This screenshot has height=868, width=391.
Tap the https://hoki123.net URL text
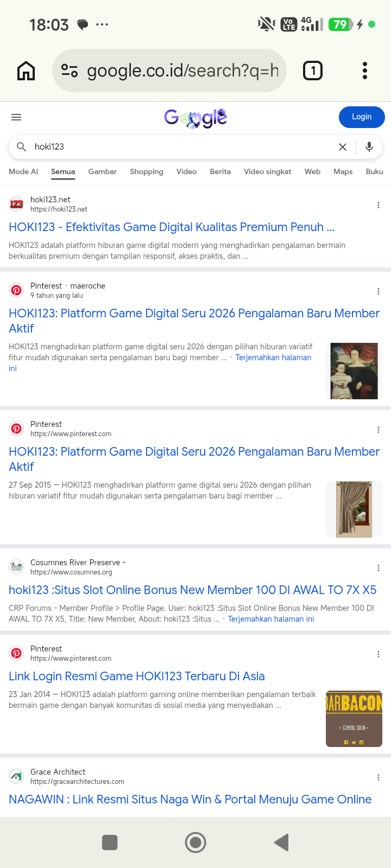click(x=59, y=209)
